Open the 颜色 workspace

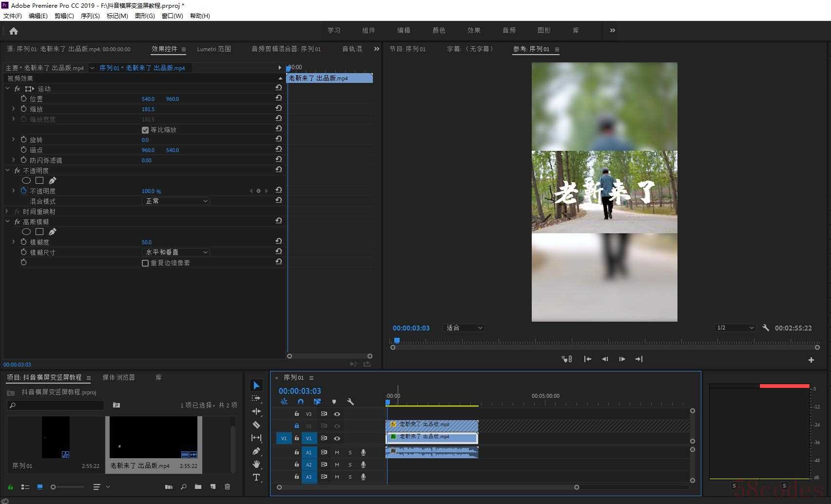tap(439, 30)
